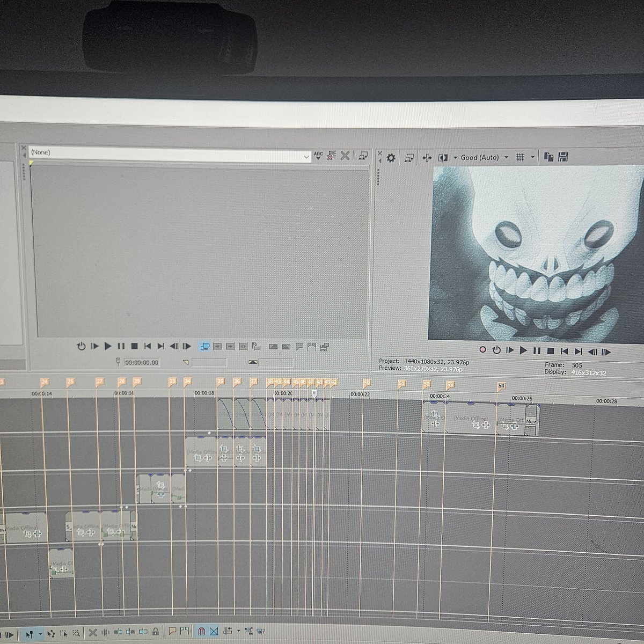This screenshot has width=644, height=644.
Task: Save trimmer markers and regions icon
Action: click(x=324, y=347)
